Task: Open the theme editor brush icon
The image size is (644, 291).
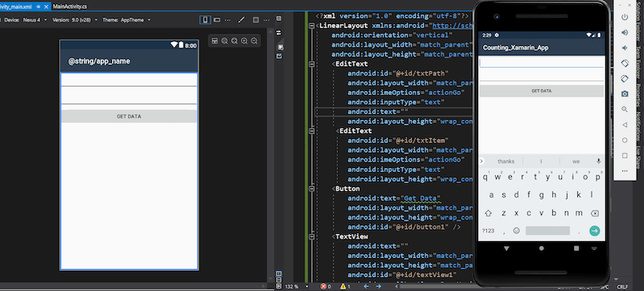Action: pos(242,19)
